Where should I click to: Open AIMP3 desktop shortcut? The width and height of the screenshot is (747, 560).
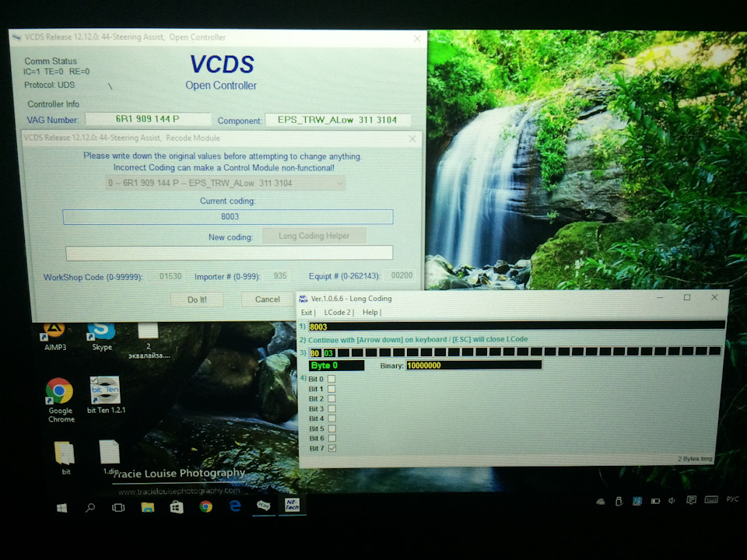(x=55, y=337)
